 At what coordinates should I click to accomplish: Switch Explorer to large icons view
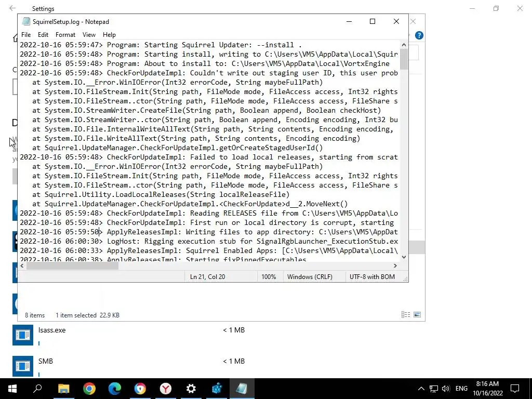click(x=417, y=315)
